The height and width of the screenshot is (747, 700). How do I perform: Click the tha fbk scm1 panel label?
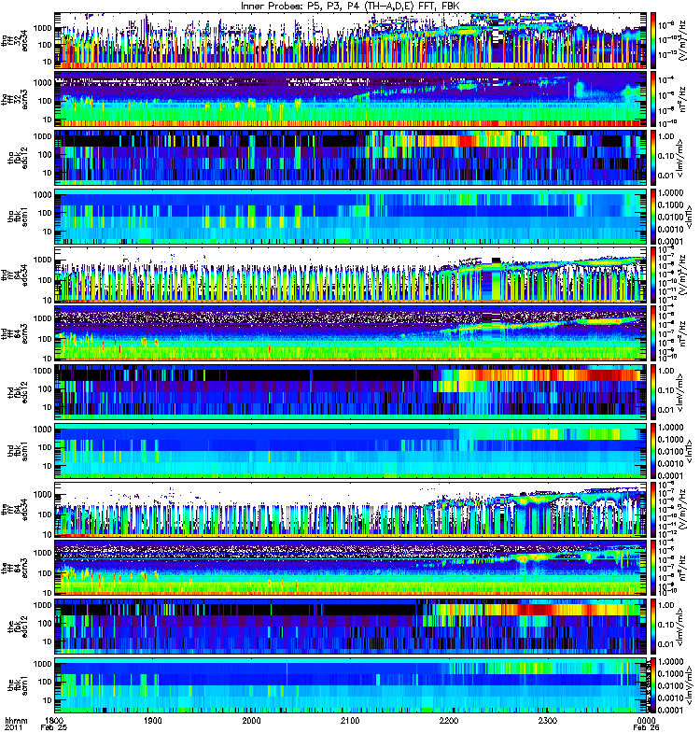(x=18, y=217)
